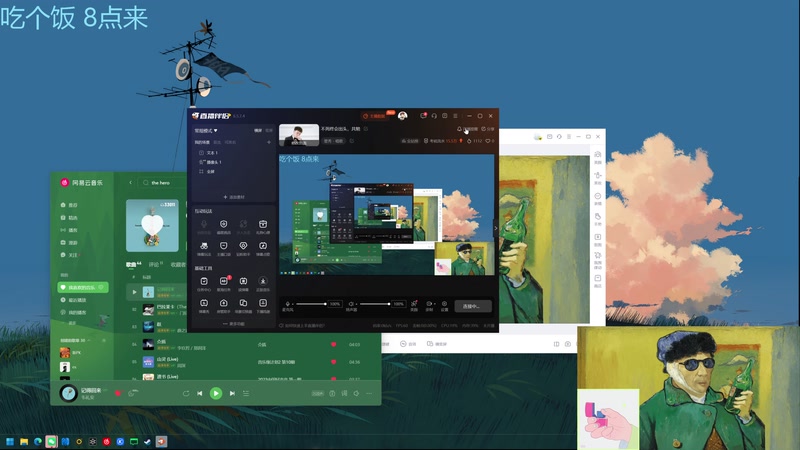
Task: Skip to the previous track
Action: [x=200, y=393]
